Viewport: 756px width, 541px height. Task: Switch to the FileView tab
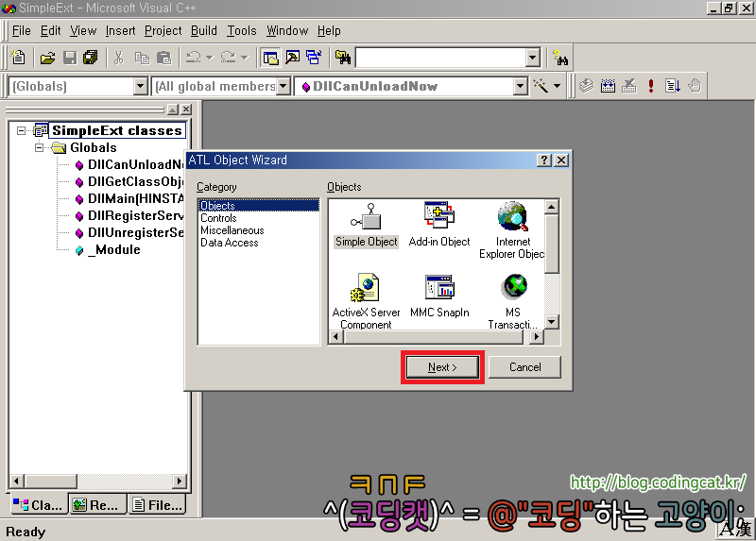pyautogui.click(x=157, y=504)
